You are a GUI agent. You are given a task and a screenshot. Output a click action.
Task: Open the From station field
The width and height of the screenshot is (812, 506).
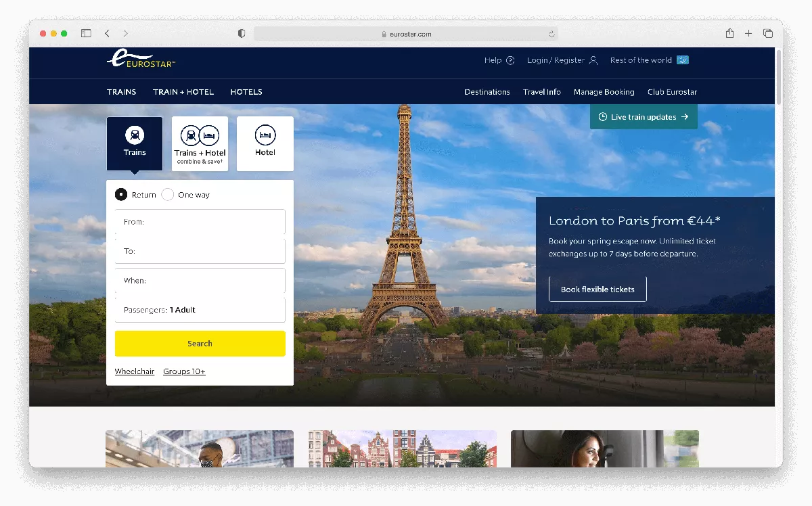click(x=200, y=222)
